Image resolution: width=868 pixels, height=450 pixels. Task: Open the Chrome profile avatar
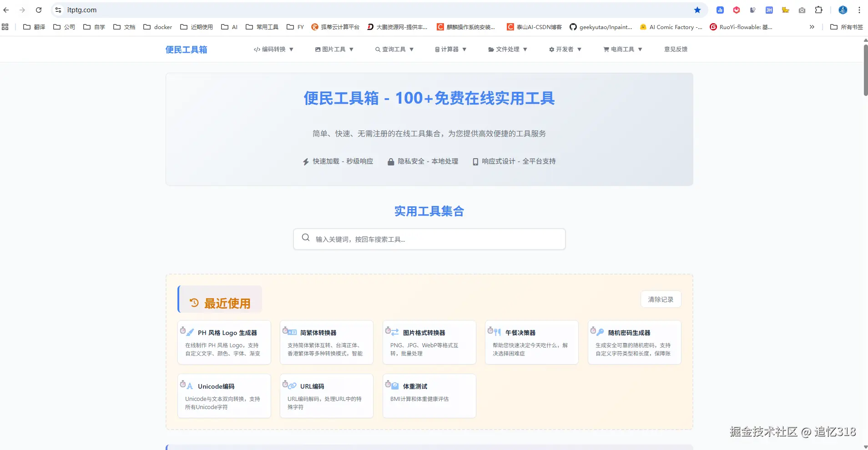point(843,10)
